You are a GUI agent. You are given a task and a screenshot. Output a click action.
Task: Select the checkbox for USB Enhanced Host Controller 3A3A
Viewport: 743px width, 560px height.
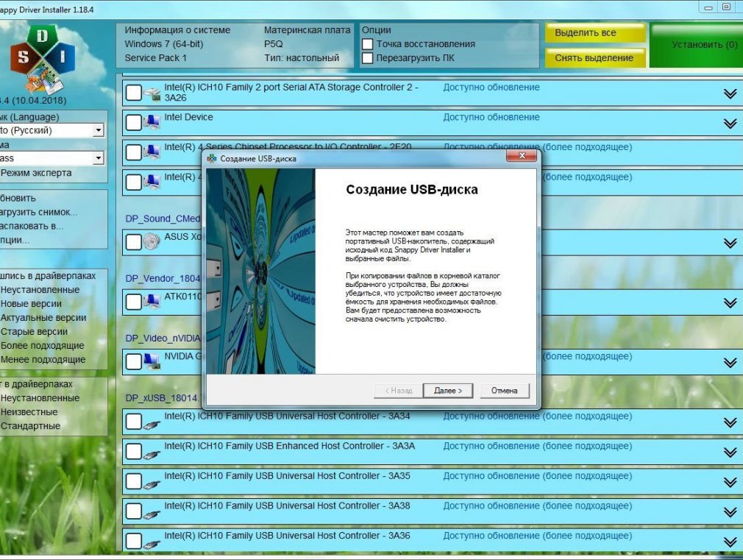[134, 451]
